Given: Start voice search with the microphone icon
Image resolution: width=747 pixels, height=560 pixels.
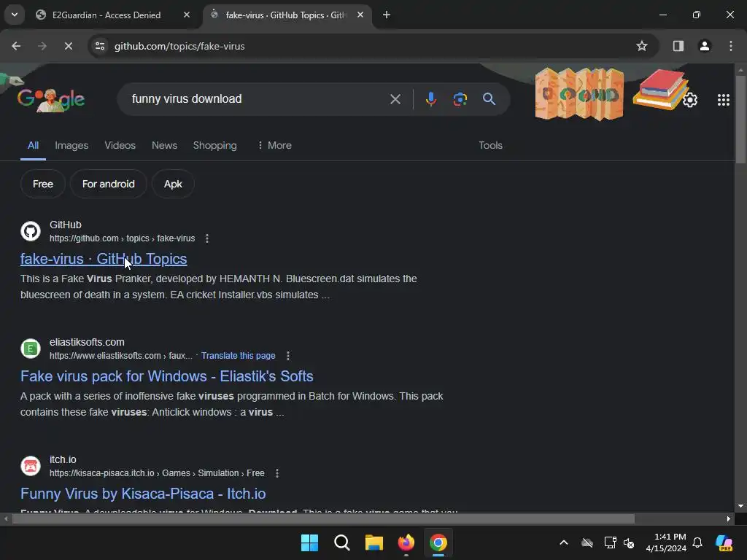Looking at the screenshot, I should [x=430, y=99].
